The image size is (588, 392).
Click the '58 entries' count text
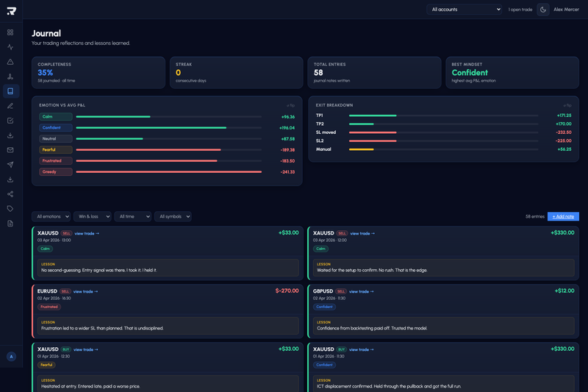tap(535, 216)
